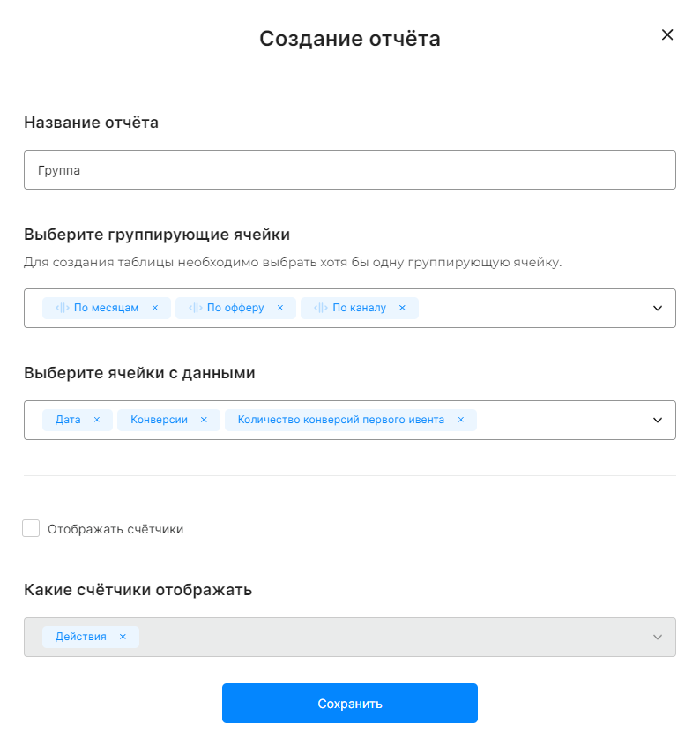Click drag handle icon on 'По каналу'
This screenshot has height=746, width=700.
point(320,308)
